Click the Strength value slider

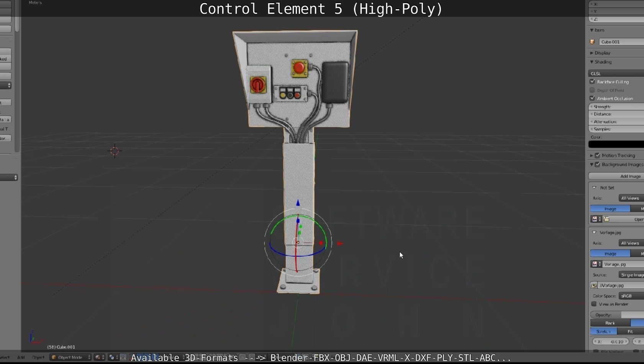(616, 107)
